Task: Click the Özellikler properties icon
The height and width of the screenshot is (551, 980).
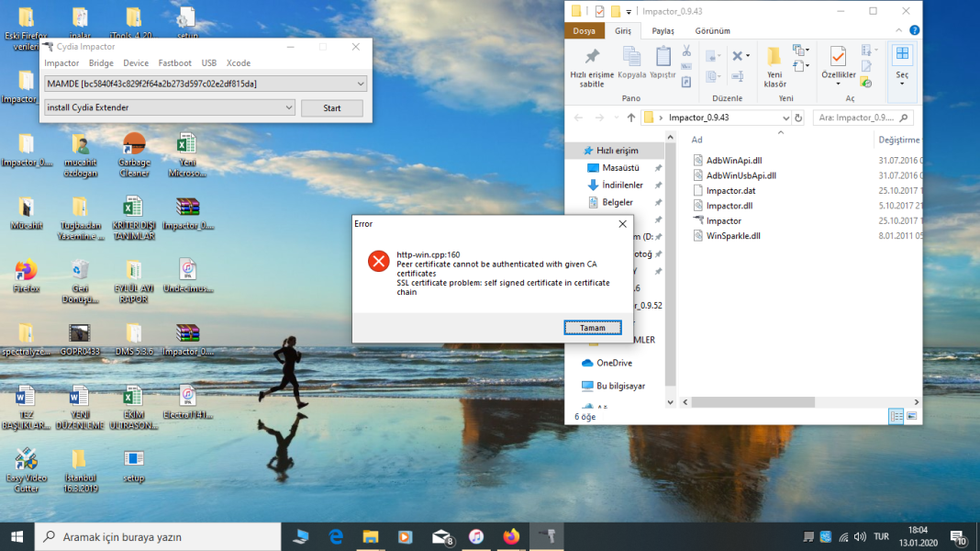Action: pos(838,57)
